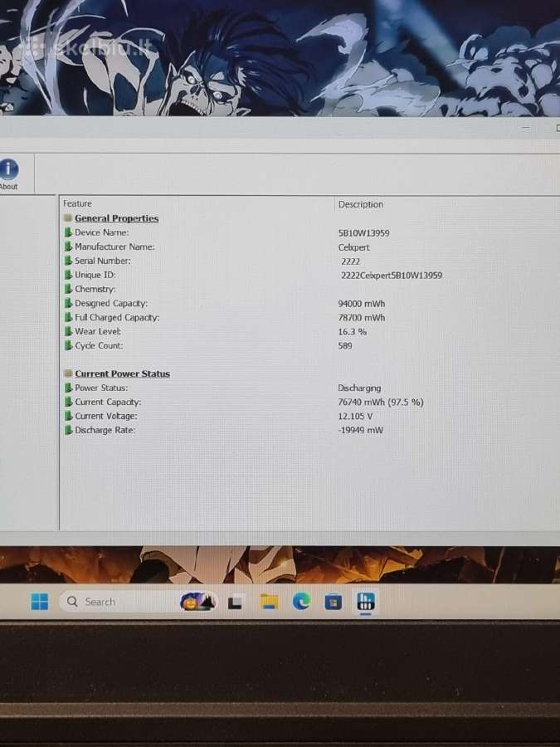Viewport: 560px width, 747px height.
Task: Click the battery icon beside Chemistry
Action: 68,289
